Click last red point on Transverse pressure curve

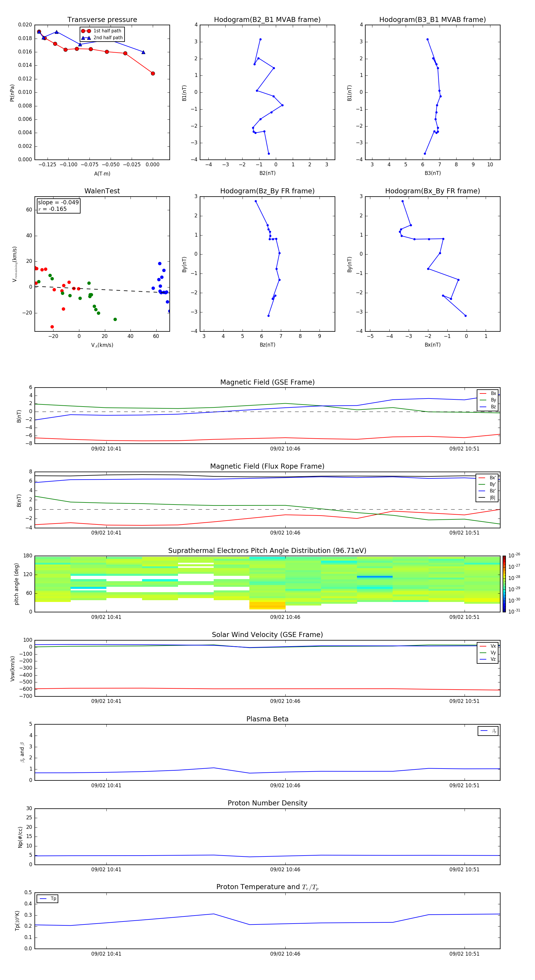point(153,73)
